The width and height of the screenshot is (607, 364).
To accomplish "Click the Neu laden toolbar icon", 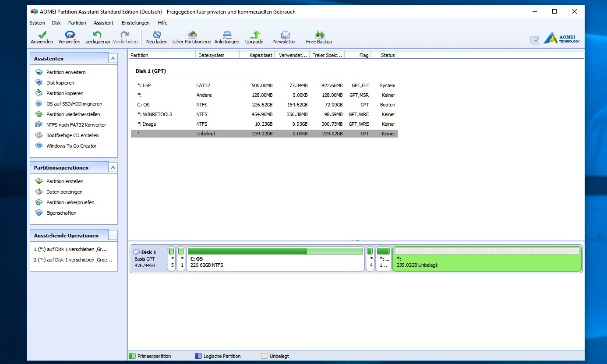I will [157, 37].
